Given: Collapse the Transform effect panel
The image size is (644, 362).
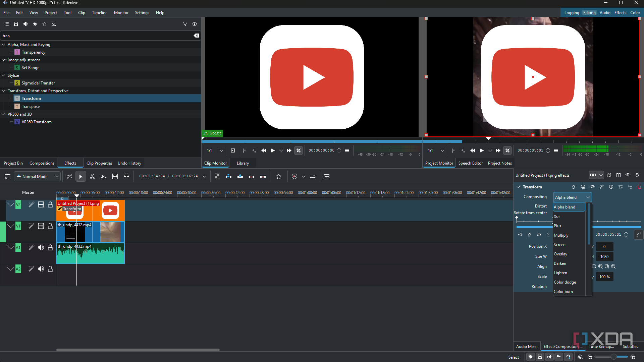Looking at the screenshot, I should pyautogui.click(x=518, y=187).
